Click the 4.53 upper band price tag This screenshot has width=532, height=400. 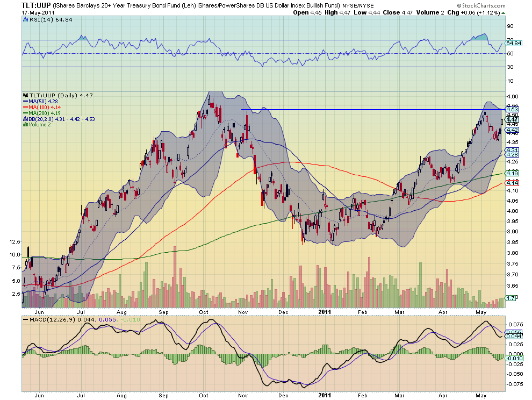[512, 110]
